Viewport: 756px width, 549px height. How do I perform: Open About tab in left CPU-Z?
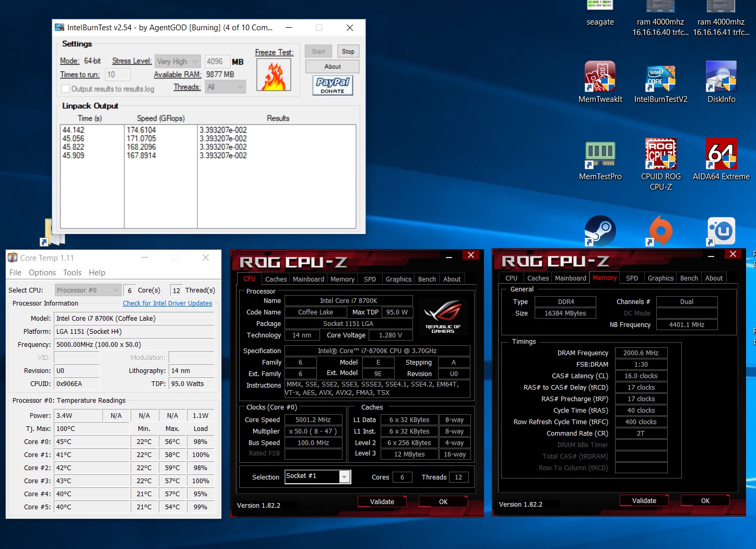coord(452,279)
